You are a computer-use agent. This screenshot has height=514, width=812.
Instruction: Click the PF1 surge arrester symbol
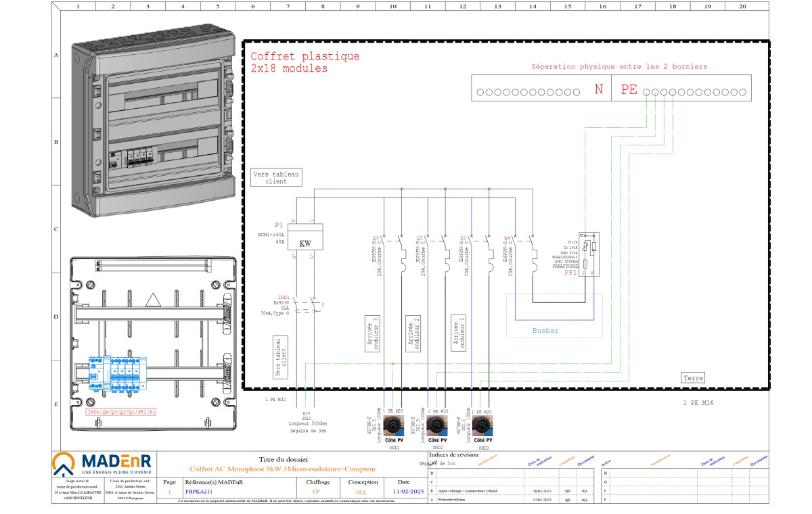coord(589,254)
